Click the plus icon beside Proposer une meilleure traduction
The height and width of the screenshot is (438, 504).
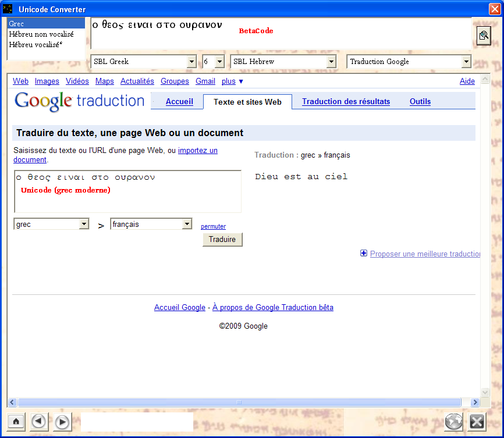[x=364, y=253]
